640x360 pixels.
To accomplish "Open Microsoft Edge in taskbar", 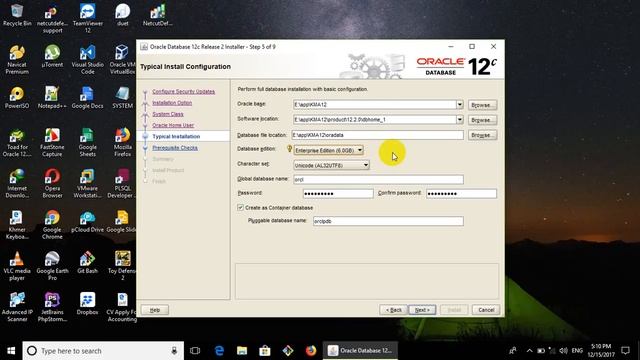I will [219, 351].
